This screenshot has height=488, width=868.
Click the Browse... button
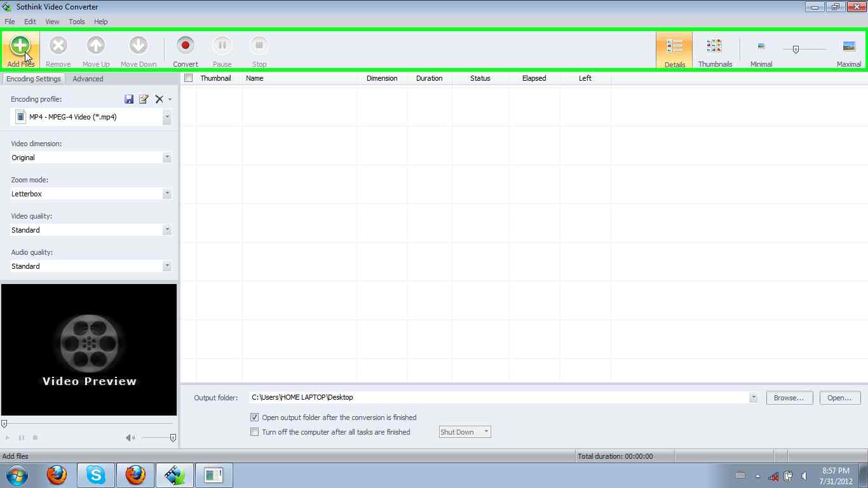pyautogui.click(x=789, y=398)
